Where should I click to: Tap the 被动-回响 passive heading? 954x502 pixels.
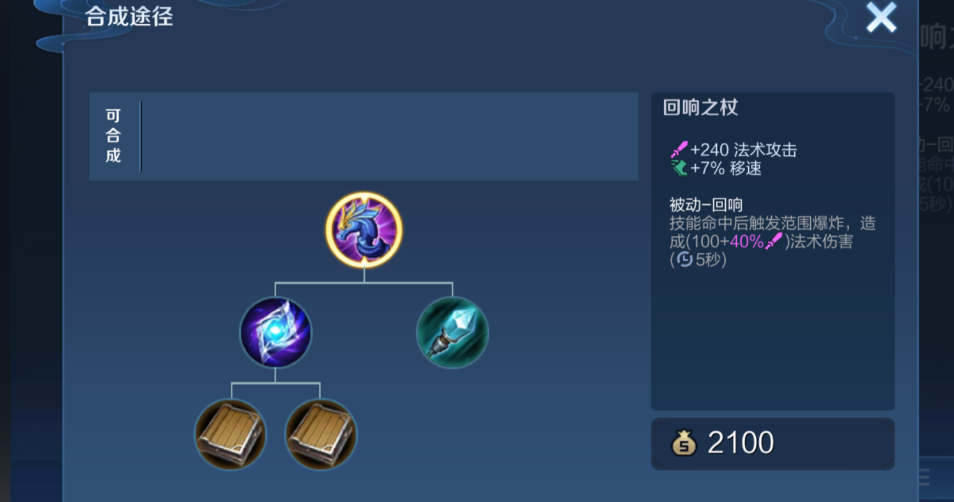pos(706,205)
